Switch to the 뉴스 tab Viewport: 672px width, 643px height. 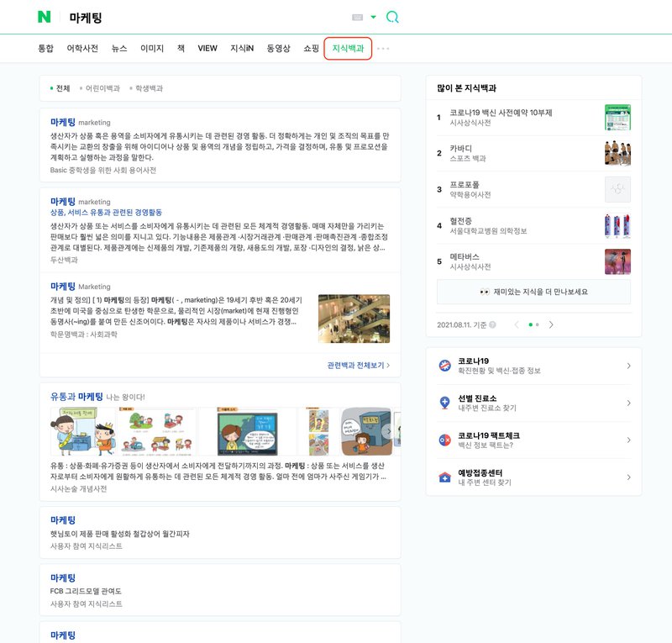pyautogui.click(x=119, y=49)
